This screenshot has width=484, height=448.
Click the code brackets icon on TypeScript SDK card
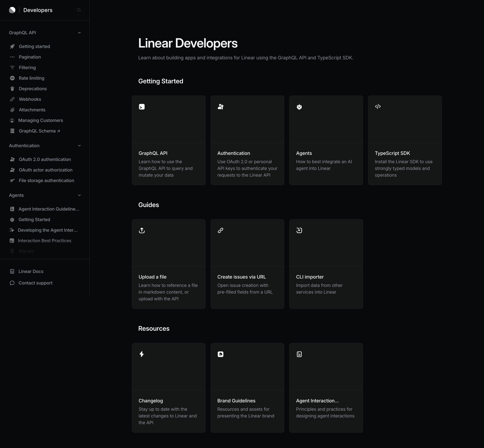[x=378, y=106]
